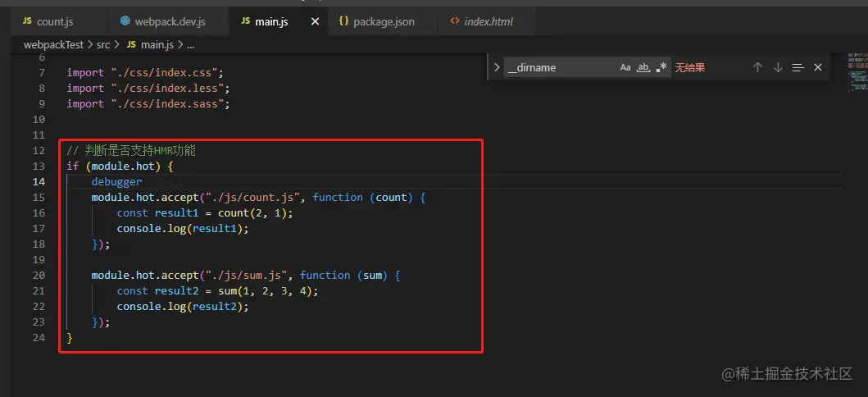
Task: Click the import "./css/index.less" line
Action: pyautogui.click(x=148, y=88)
